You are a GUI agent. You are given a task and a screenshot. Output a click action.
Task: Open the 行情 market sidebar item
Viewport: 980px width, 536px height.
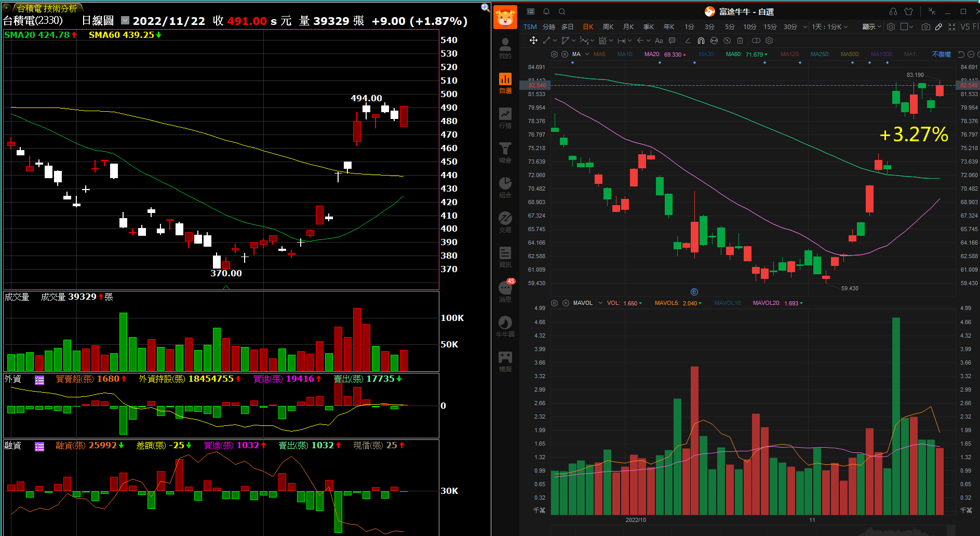[x=505, y=118]
